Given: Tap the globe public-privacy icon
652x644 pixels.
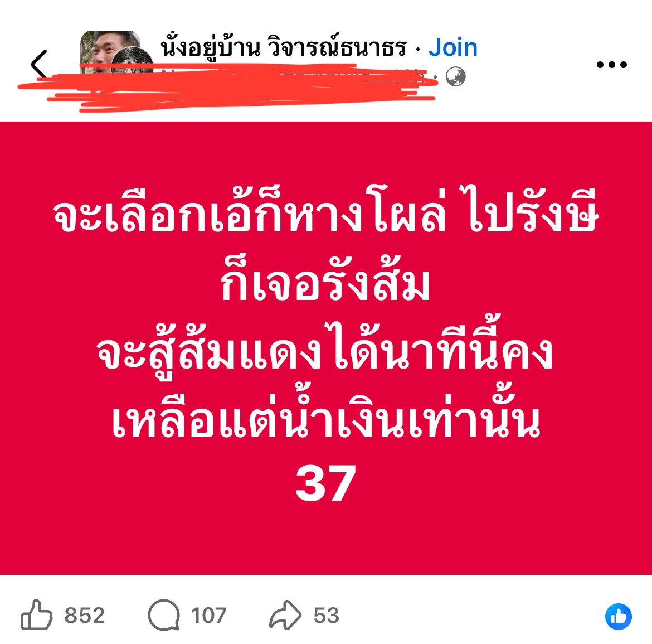Looking at the screenshot, I should [456, 76].
